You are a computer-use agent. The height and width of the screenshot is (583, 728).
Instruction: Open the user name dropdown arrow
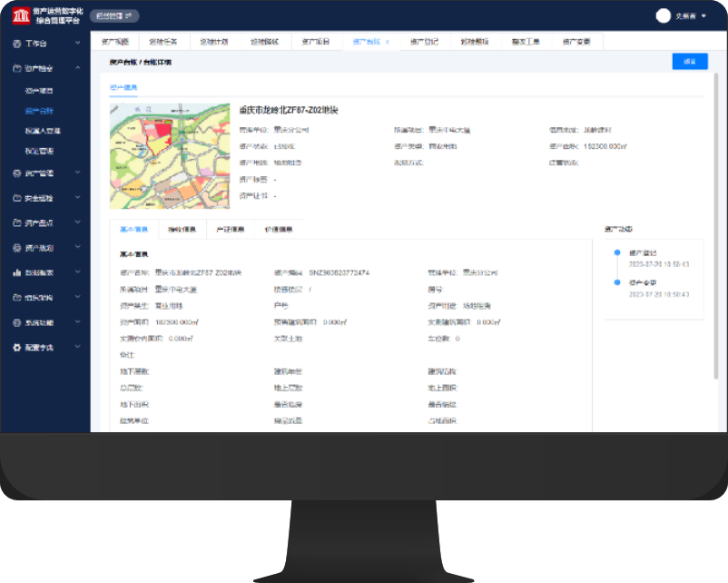tap(704, 16)
